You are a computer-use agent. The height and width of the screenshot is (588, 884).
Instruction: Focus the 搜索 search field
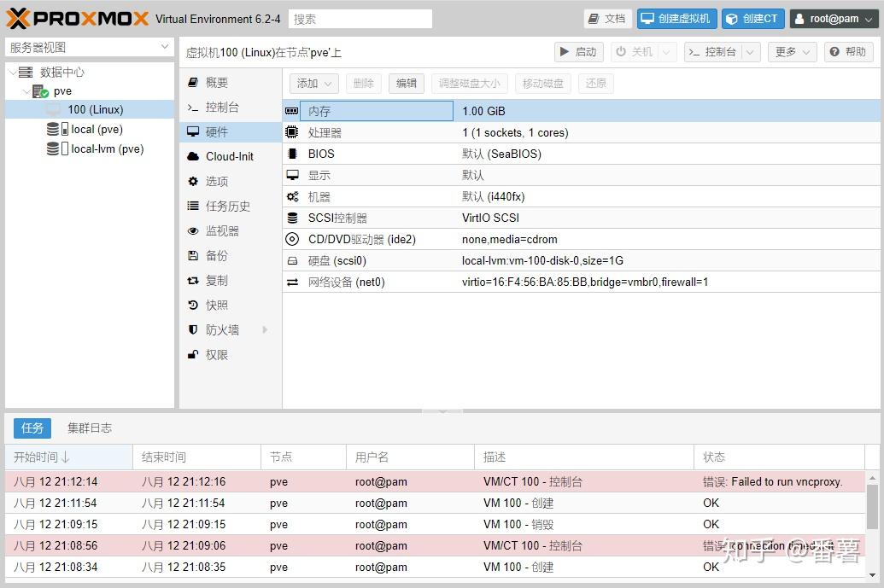(x=360, y=19)
